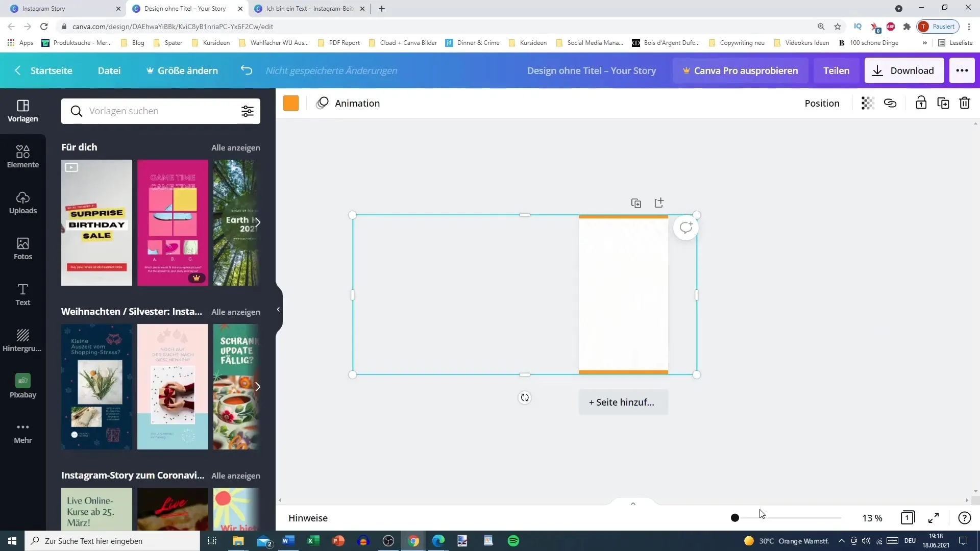Go back to Startseite

point(44,70)
